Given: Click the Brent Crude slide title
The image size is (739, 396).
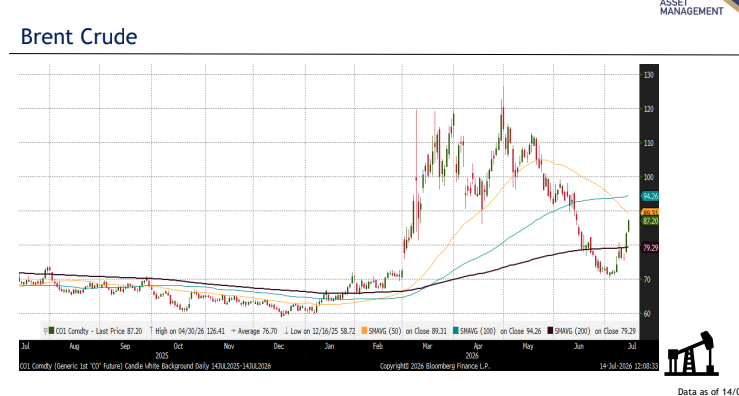Looking at the screenshot, I should (x=79, y=36).
